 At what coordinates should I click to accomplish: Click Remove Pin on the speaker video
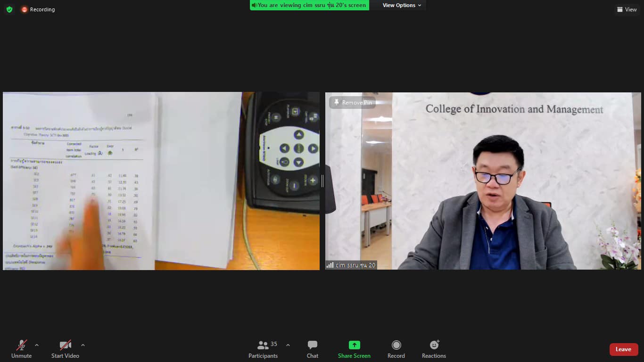tap(352, 102)
